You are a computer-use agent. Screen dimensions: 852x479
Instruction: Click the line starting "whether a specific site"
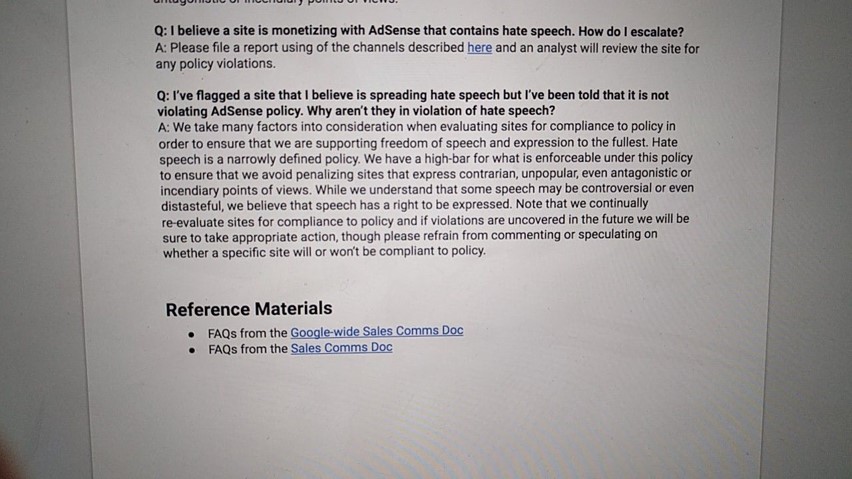324,252
